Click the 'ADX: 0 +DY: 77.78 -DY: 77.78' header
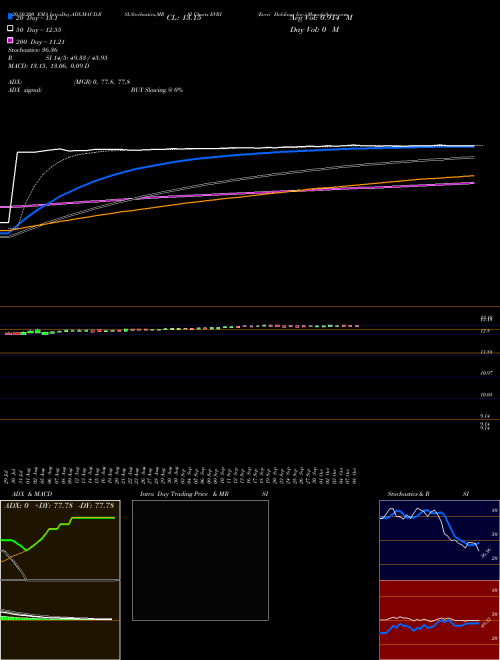The width and height of the screenshot is (500, 660). point(59,506)
